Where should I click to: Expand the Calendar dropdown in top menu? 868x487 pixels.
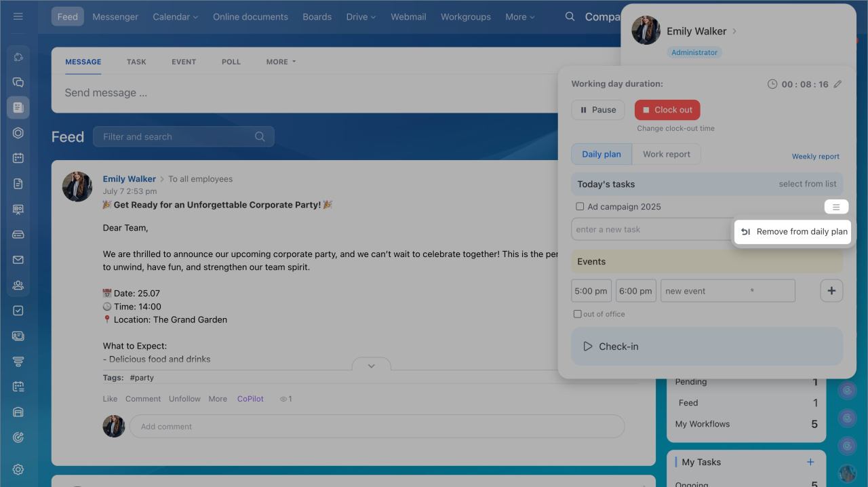tap(175, 17)
